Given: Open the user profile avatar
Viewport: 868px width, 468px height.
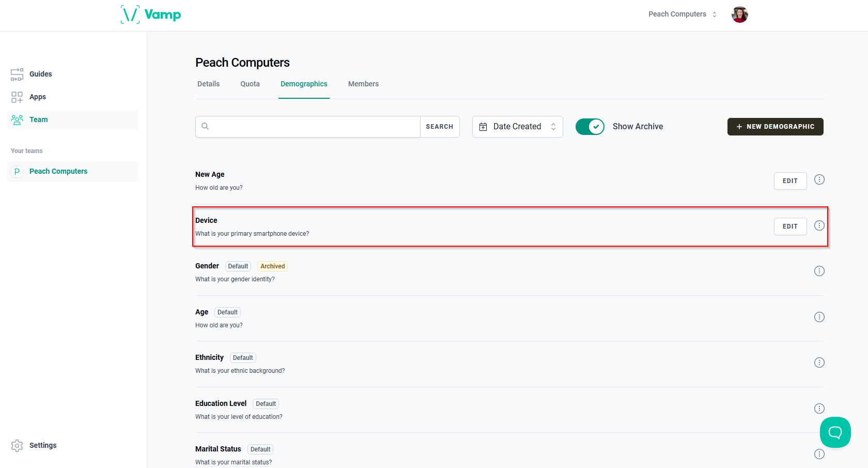Looking at the screenshot, I should pos(739,14).
